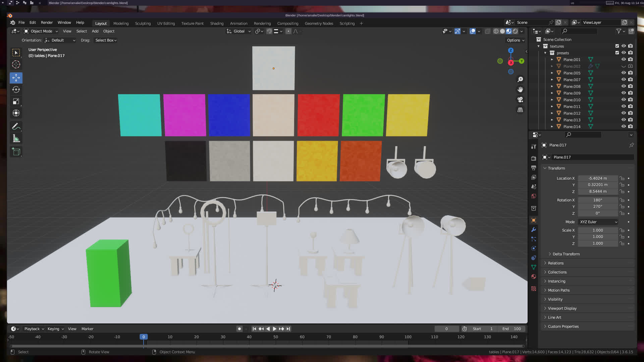Open the Render menu
Viewport: 644px width, 362px height.
pyautogui.click(x=47, y=22)
